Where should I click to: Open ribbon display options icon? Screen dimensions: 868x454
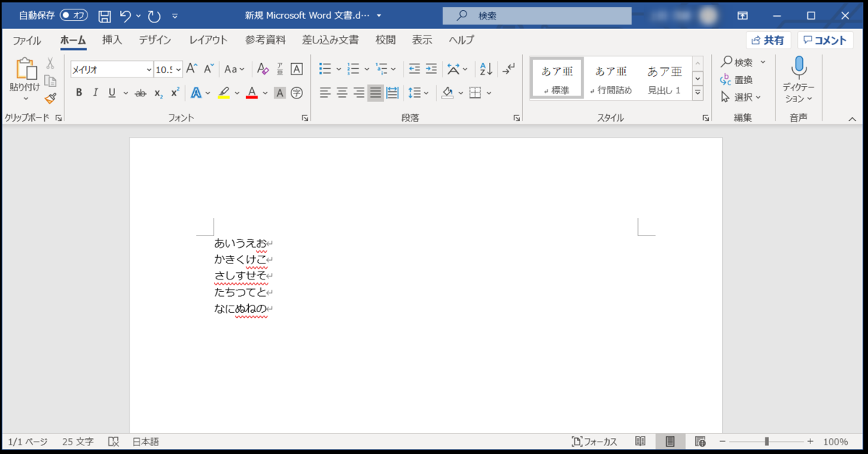click(x=742, y=15)
